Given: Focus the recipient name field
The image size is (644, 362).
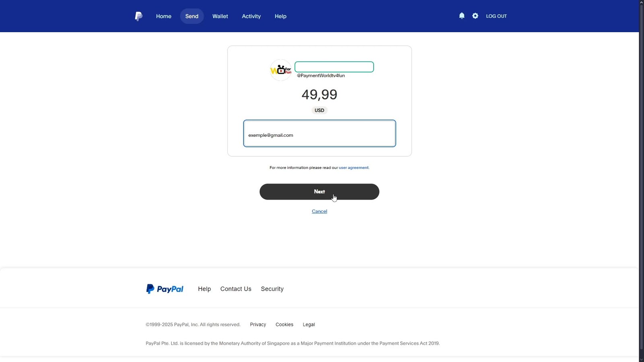Looking at the screenshot, I should click(334, 67).
